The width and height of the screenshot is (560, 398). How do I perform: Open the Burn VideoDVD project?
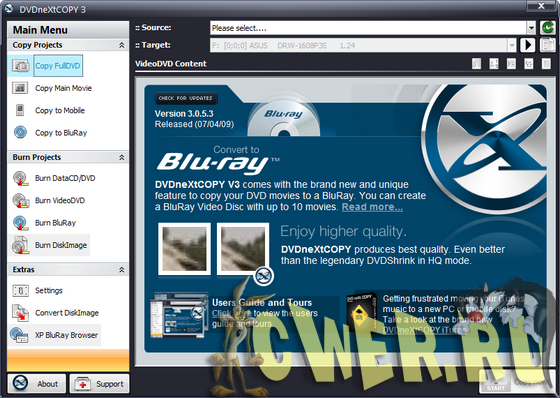[60, 200]
